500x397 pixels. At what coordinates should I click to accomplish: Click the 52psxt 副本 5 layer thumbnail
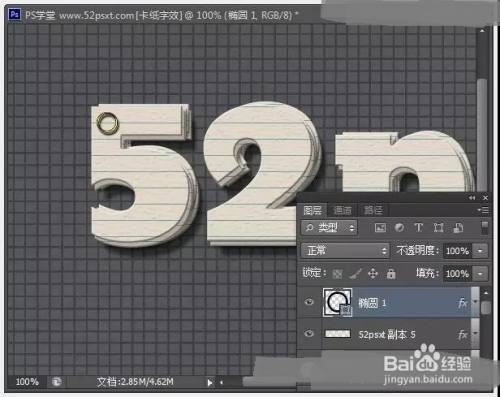pyautogui.click(x=338, y=334)
